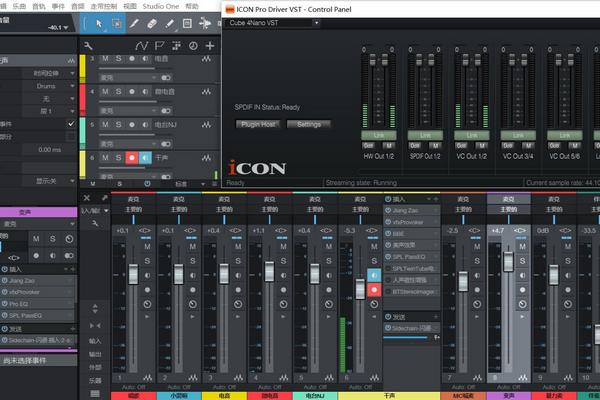The image size is (600, 400).
Task: Select Sidechain send row in the channel popup
Action: coord(412,328)
